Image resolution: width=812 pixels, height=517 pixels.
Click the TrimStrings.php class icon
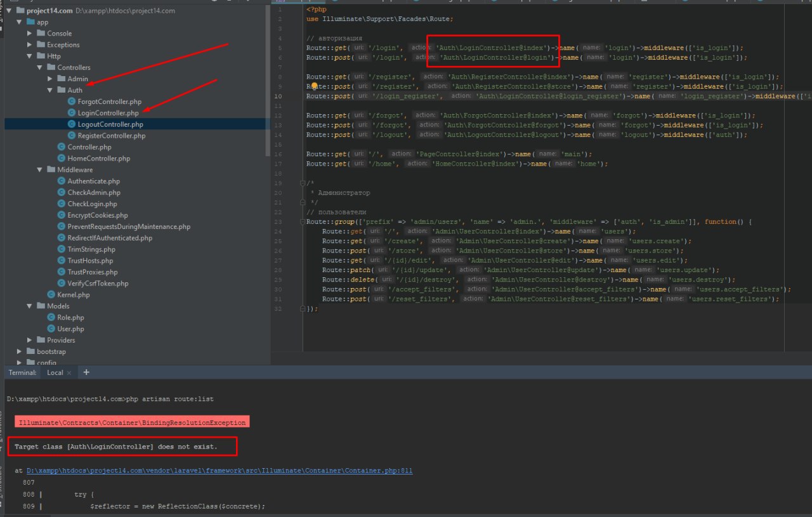coord(62,250)
